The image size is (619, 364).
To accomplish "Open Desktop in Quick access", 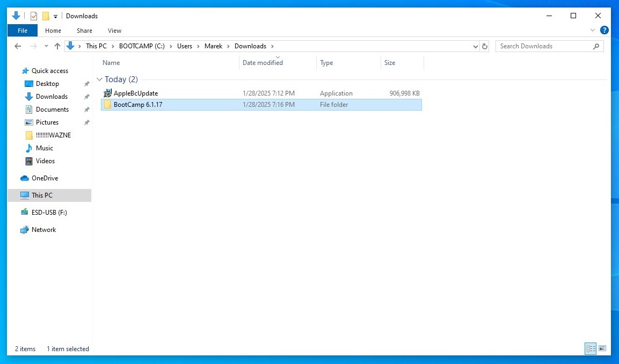I will pos(47,84).
